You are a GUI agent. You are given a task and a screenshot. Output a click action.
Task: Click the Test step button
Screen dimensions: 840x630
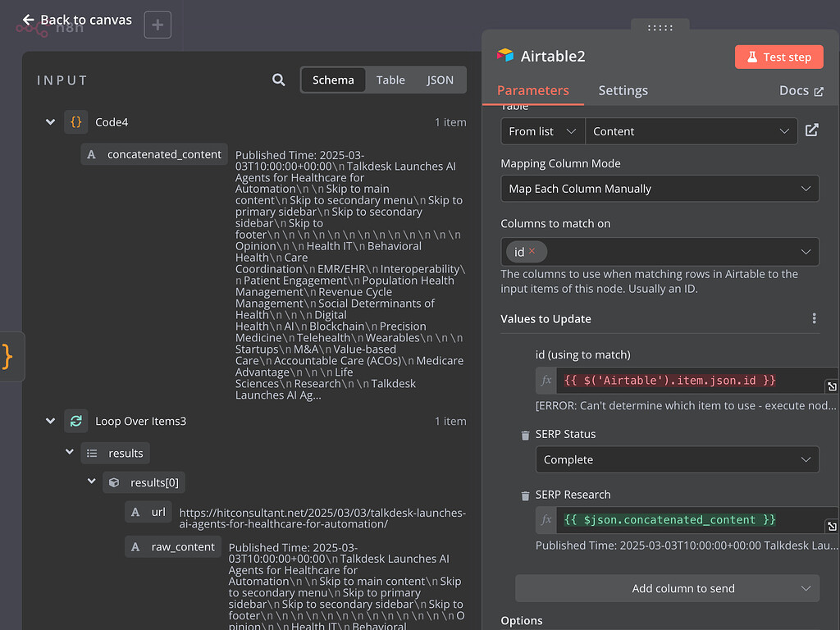tap(778, 57)
